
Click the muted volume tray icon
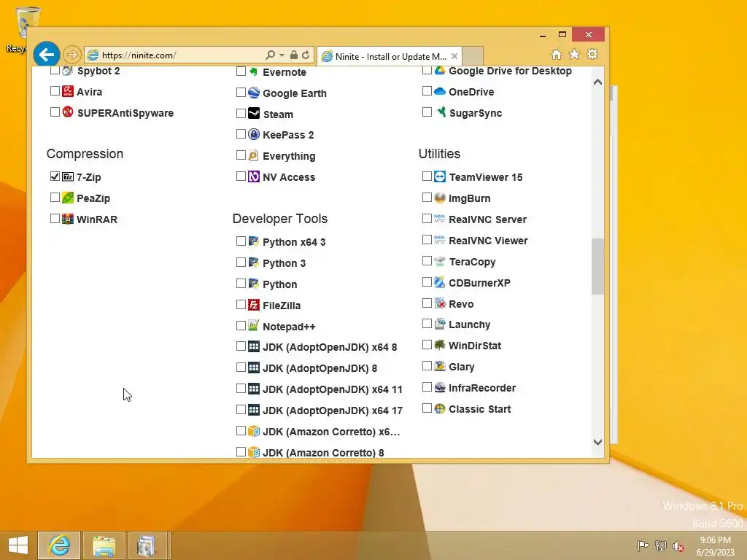pyautogui.click(x=678, y=545)
